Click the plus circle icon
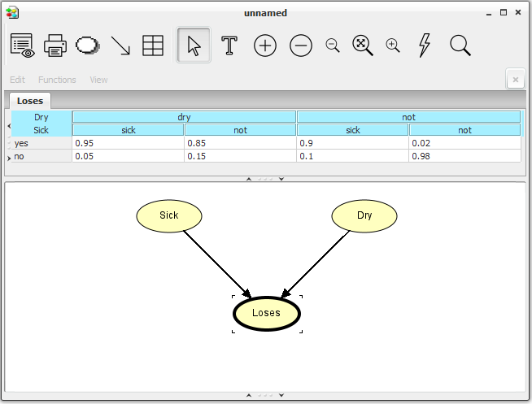The image size is (532, 404). [265, 46]
